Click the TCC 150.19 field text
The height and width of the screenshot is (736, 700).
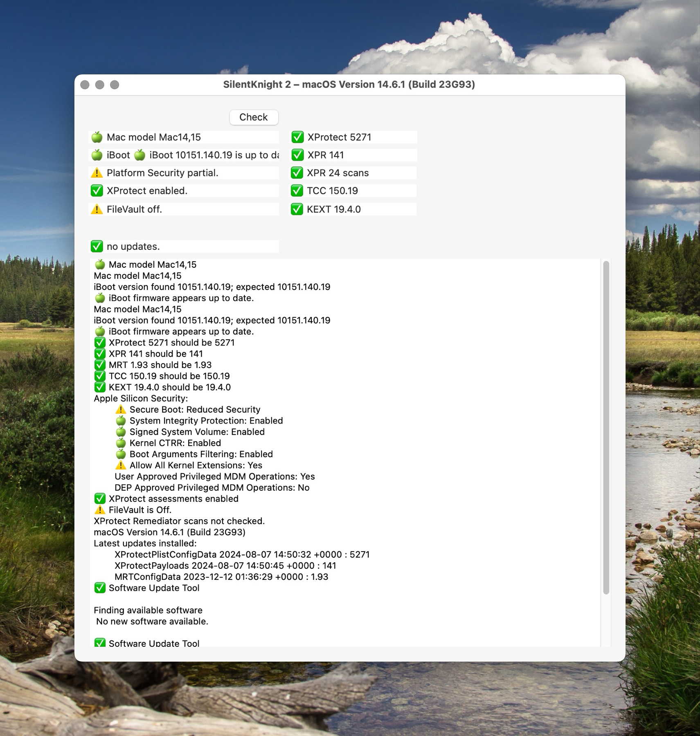pos(332,191)
